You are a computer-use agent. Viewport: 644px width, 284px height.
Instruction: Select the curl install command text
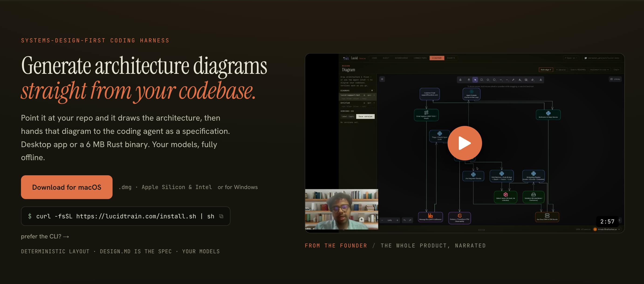[125, 216]
